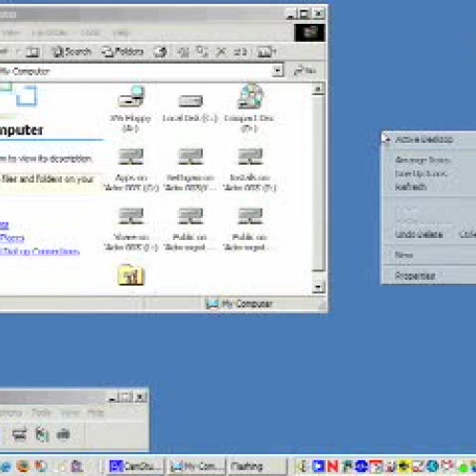Open the Help menu in the small bottom window

click(95, 412)
